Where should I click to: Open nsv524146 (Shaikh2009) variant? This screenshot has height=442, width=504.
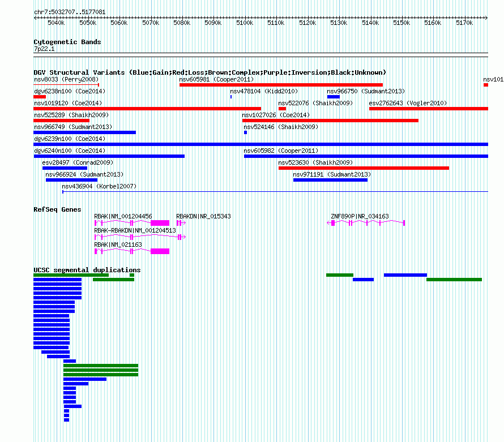point(281,127)
